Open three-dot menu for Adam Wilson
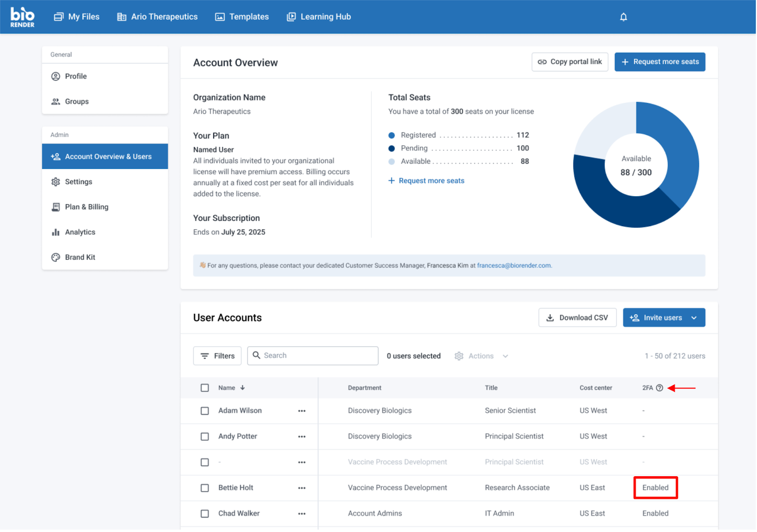This screenshot has height=532, width=757. point(301,411)
